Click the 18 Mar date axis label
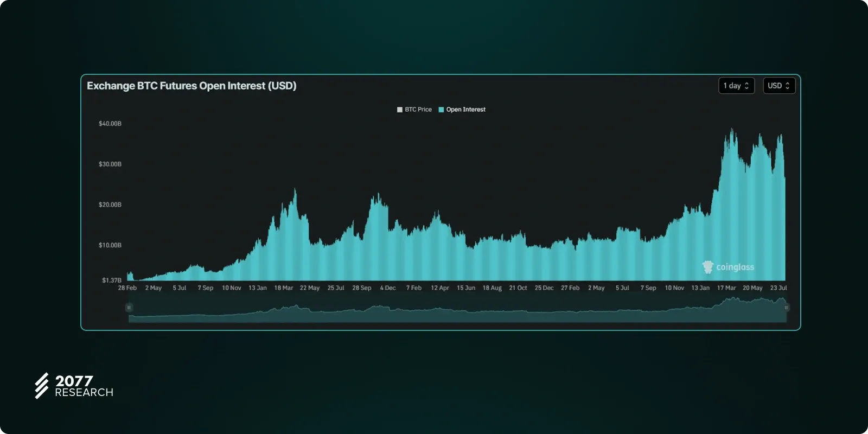The image size is (868, 434). 283,288
